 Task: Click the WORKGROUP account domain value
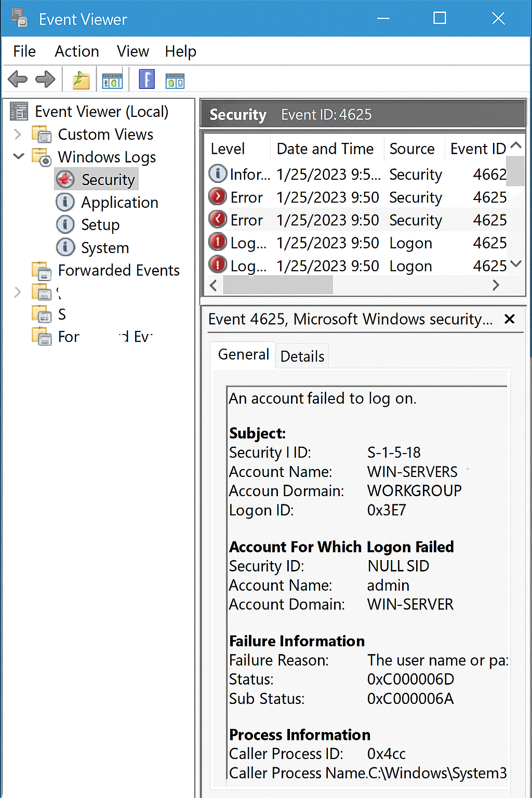pos(415,491)
